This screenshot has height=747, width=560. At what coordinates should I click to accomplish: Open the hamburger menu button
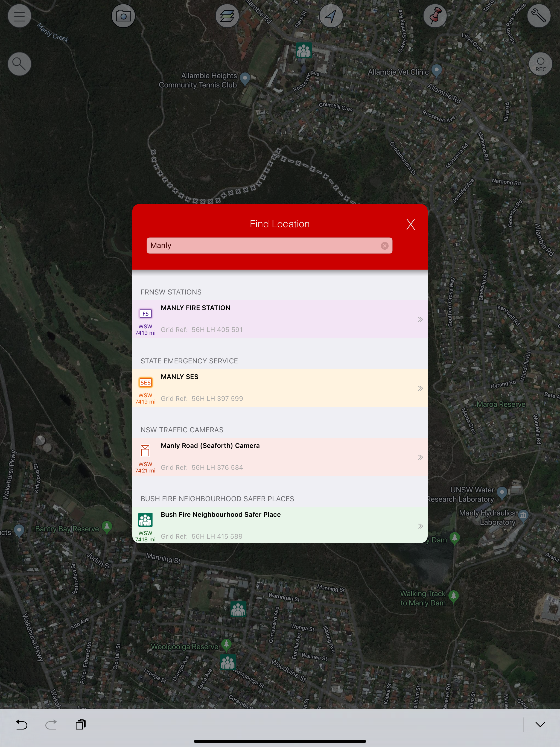19,16
